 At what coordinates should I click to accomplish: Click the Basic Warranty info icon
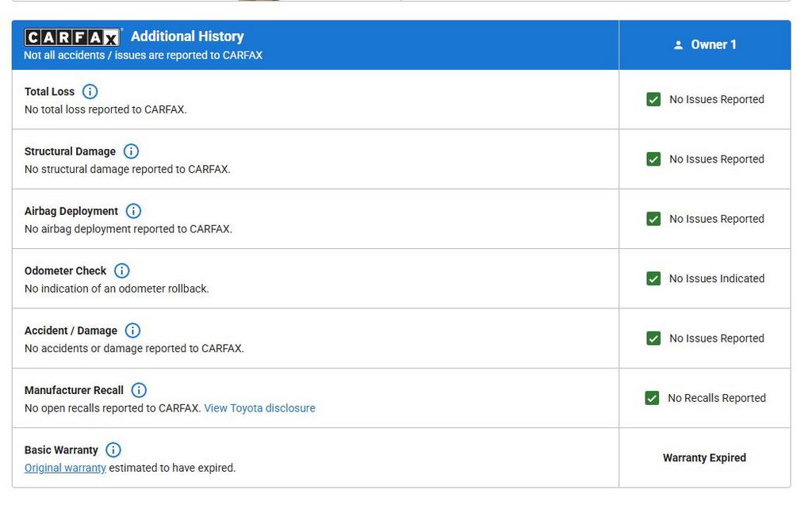[x=113, y=450]
